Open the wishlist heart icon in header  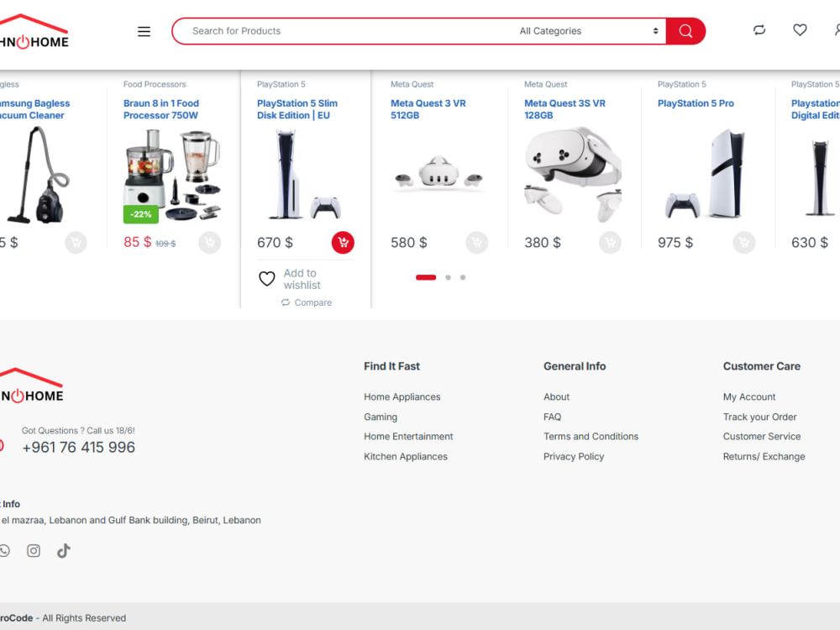(x=800, y=30)
